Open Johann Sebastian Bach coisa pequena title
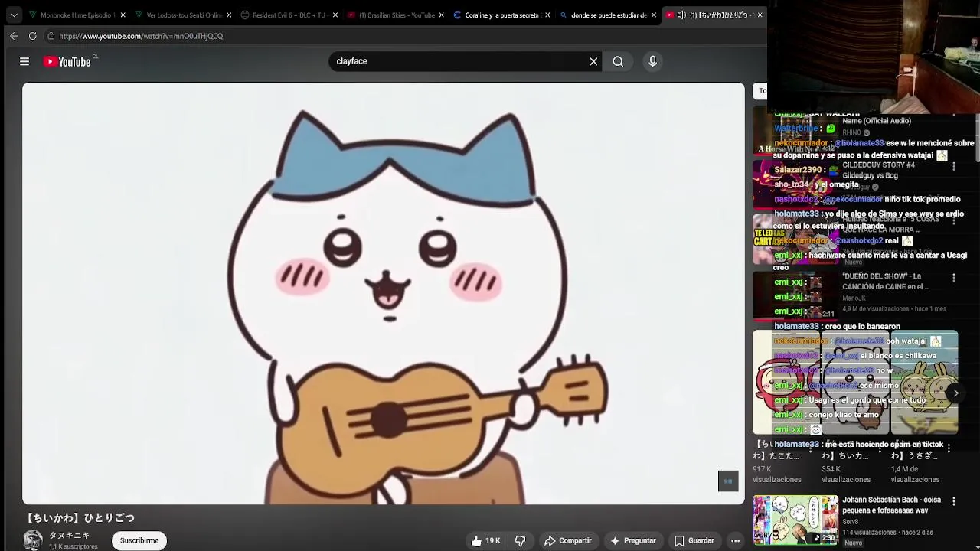 click(x=891, y=505)
